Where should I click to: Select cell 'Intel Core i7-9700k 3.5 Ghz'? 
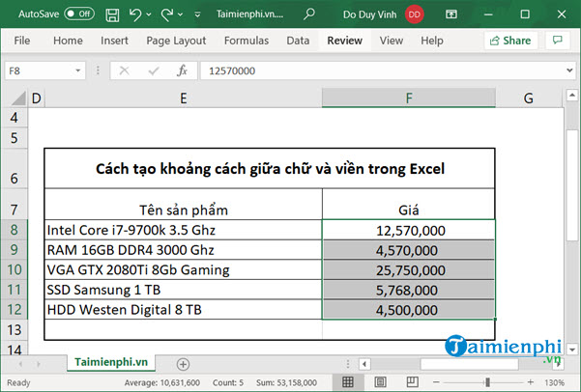(184, 230)
